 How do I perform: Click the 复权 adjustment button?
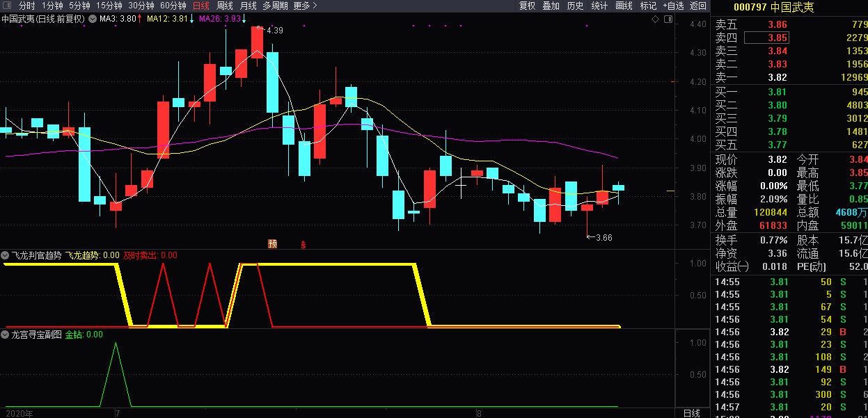pyautogui.click(x=528, y=6)
